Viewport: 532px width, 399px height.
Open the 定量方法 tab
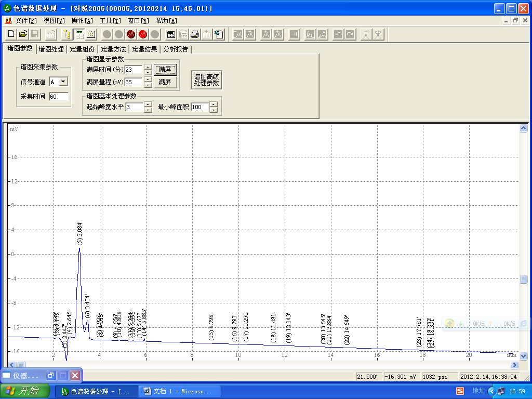pyautogui.click(x=113, y=49)
